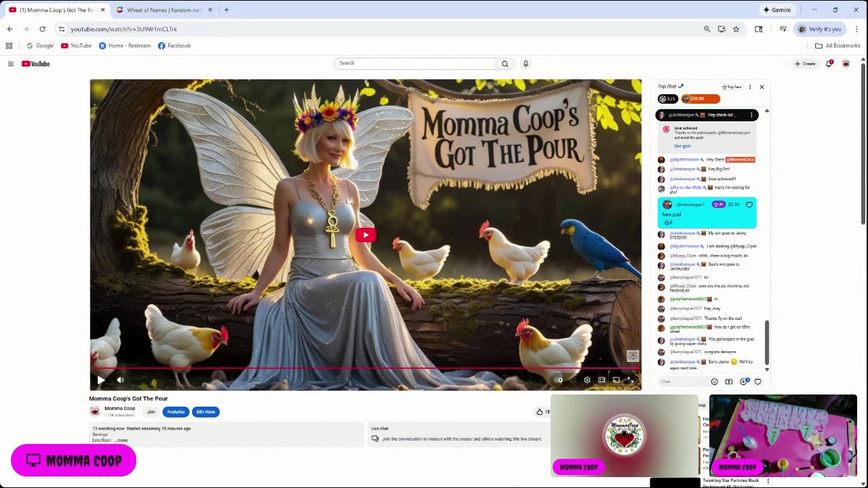
Task: Click the YouTube search field
Action: pos(415,63)
